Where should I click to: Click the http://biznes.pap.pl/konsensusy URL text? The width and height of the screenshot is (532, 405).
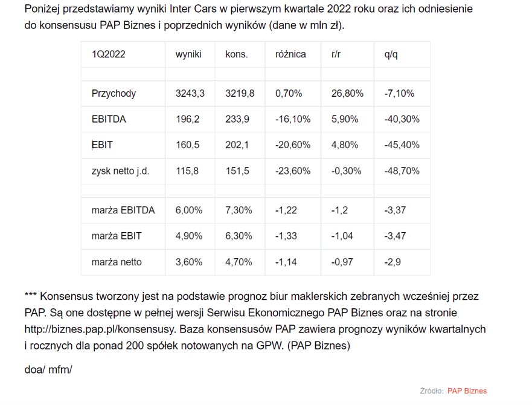100,329
